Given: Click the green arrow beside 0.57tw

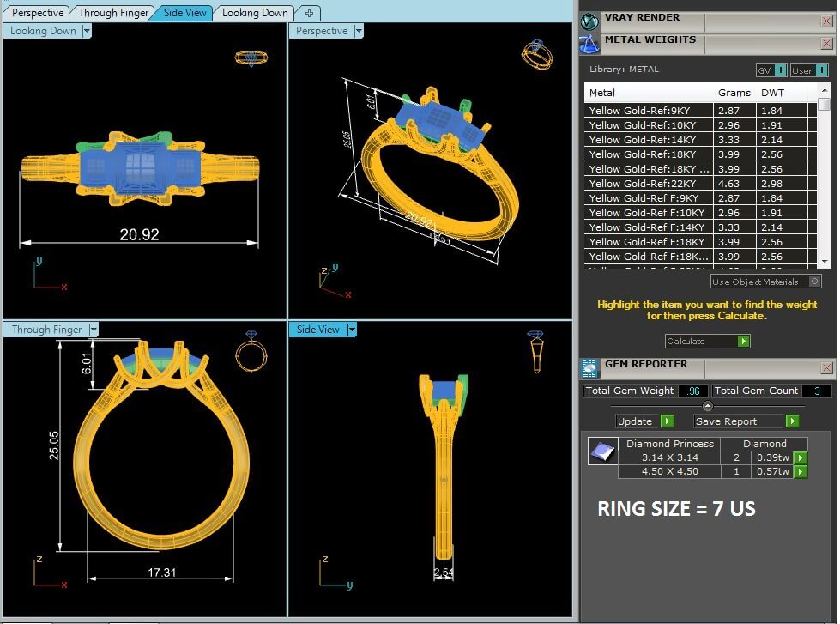Looking at the screenshot, I should (x=800, y=471).
